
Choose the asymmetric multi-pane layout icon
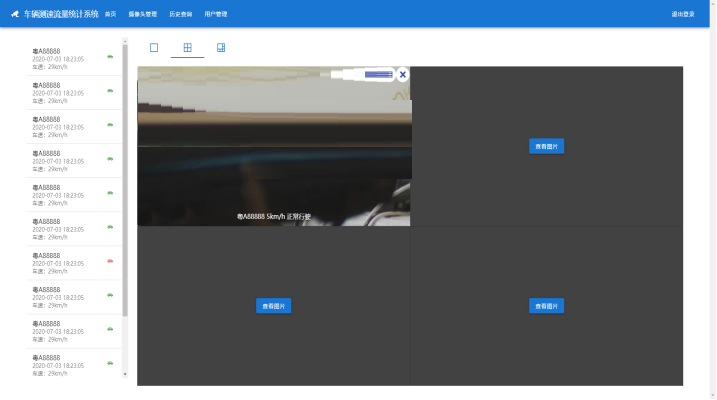pyautogui.click(x=221, y=48)
